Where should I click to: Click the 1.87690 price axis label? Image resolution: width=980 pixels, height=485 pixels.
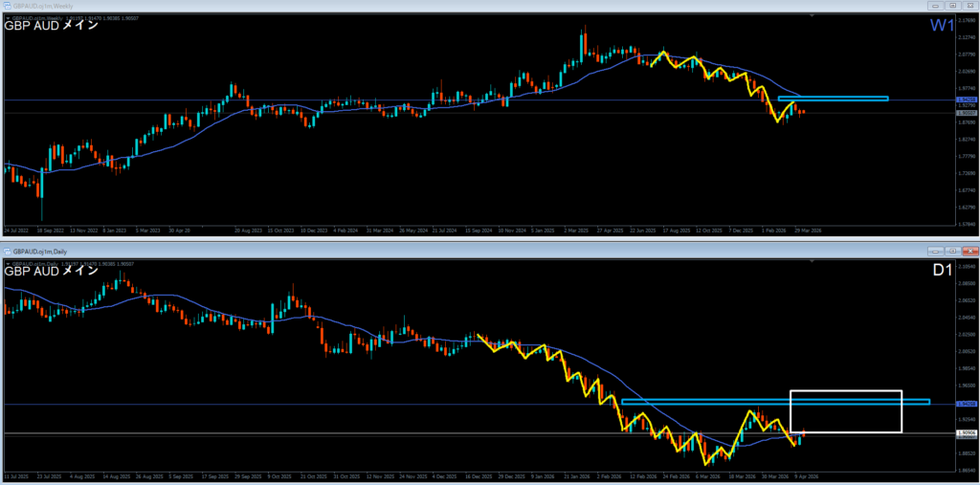click(965, 122)
